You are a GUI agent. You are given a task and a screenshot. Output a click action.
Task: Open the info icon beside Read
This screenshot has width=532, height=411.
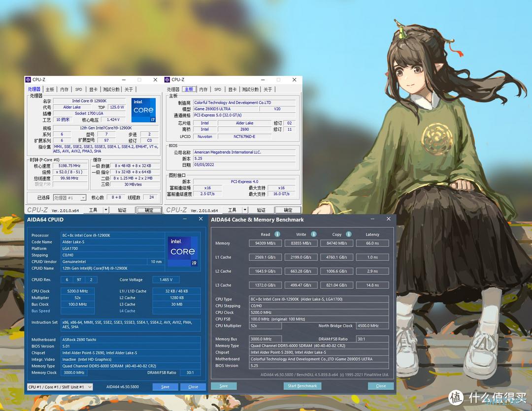click(x=277, y=234)
